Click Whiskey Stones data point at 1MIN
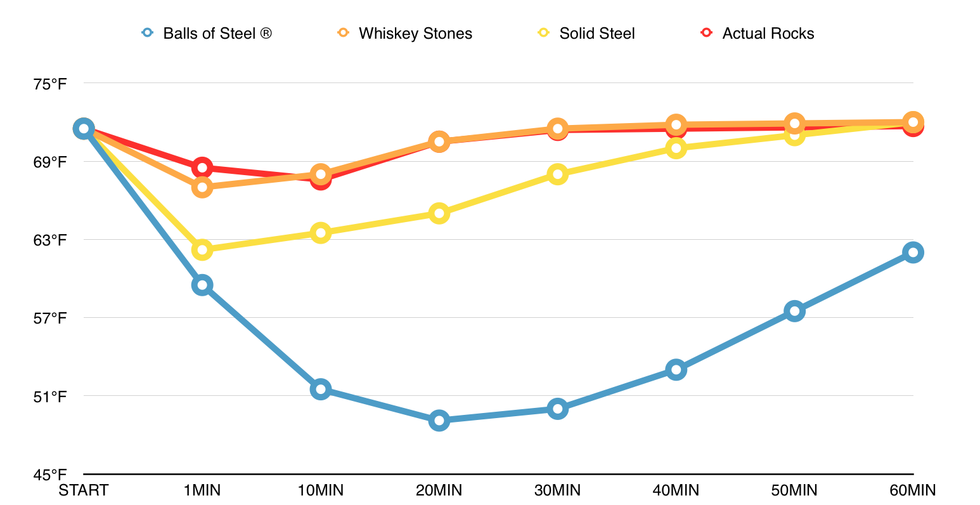This screenshot has height=505, width=980. coord(202,187)
